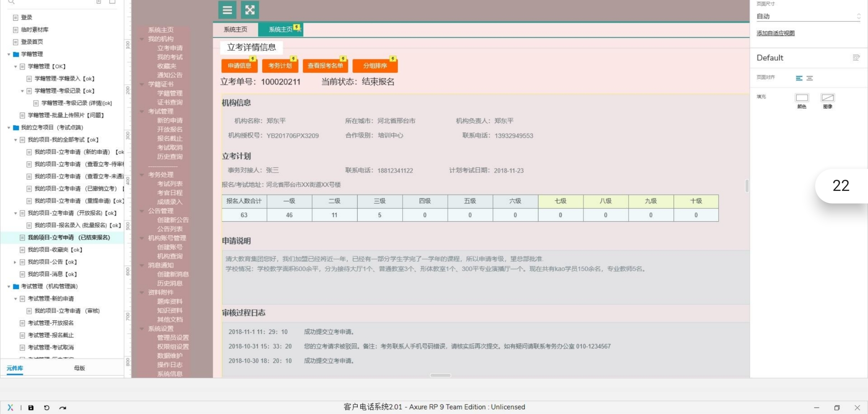The image size is (868, 414).
Task: Choose the fill color swatch
Action: (802, 98)
